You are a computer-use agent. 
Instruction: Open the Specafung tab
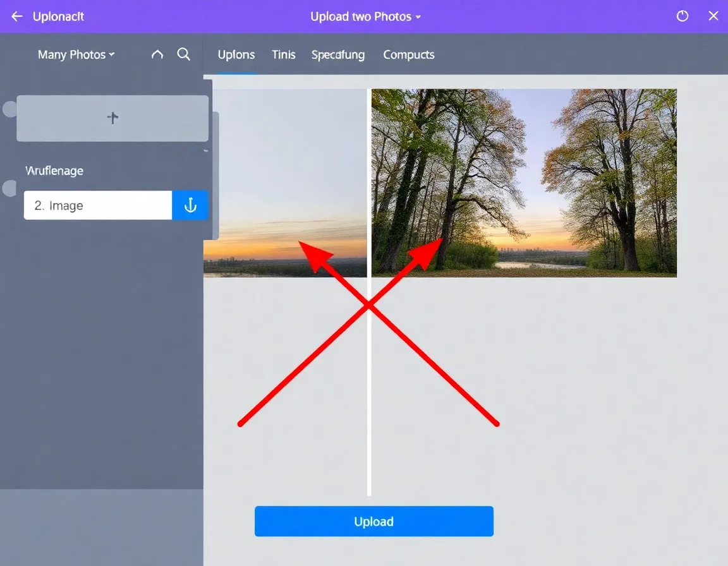pyautogui.click(x=338, y=55)
